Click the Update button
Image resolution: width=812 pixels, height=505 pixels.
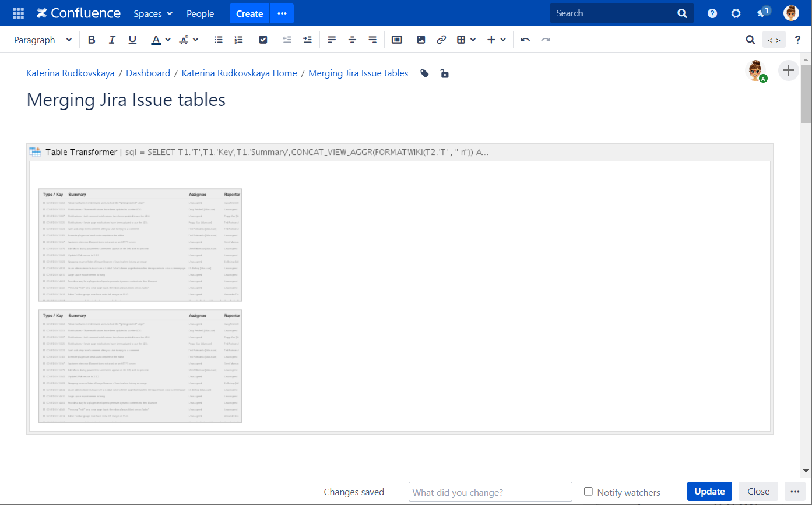pos(709,492)
